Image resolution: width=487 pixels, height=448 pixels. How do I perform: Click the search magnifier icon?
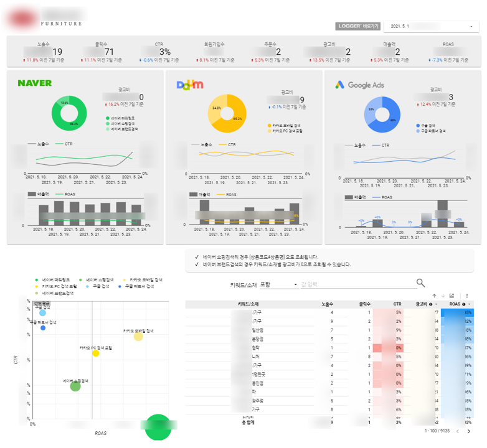point(420,282)
